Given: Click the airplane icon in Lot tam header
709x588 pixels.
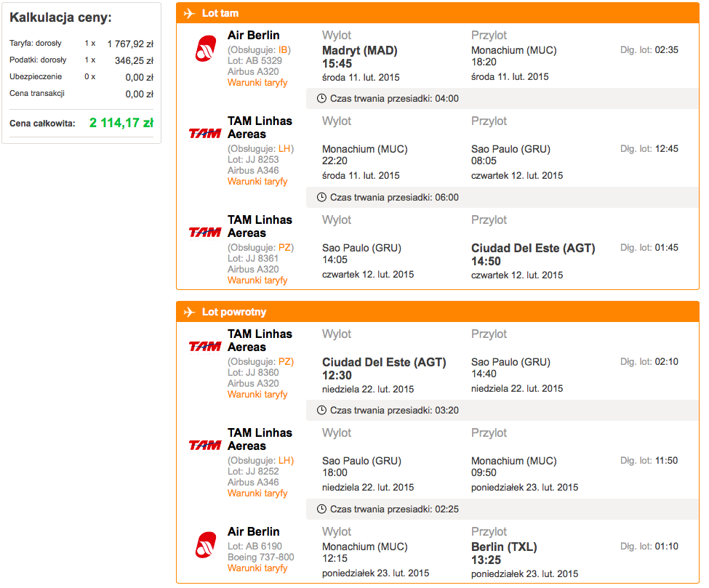Looking at the screenshot, I should [x=189, y=14].
